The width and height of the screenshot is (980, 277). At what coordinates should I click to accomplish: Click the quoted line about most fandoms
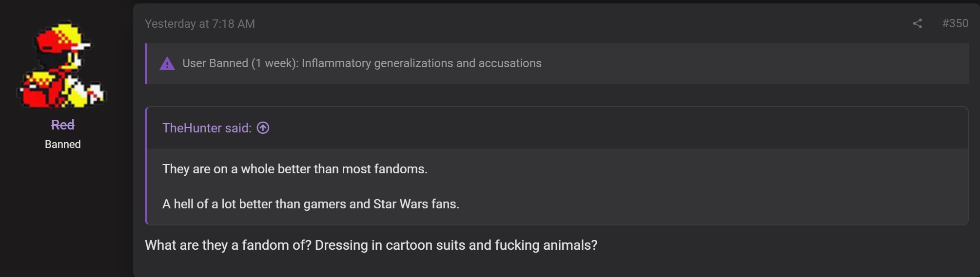click(x=295, y=169)
